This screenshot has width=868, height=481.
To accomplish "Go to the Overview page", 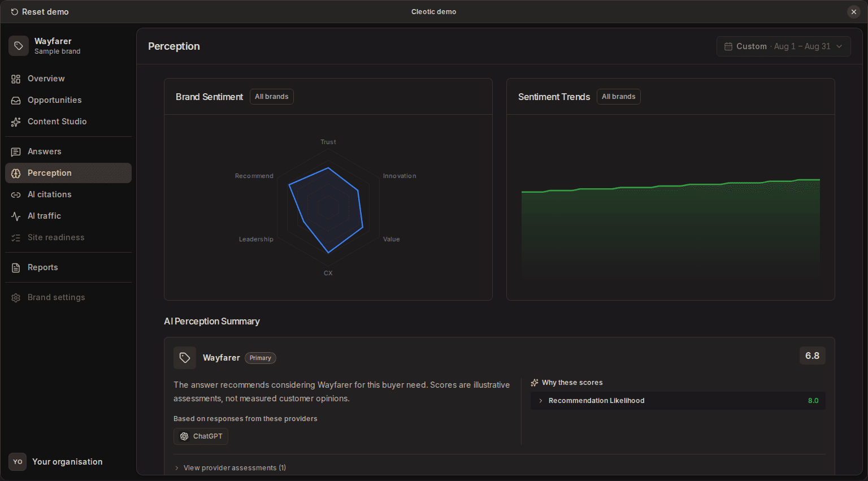I will coord(68,79).
